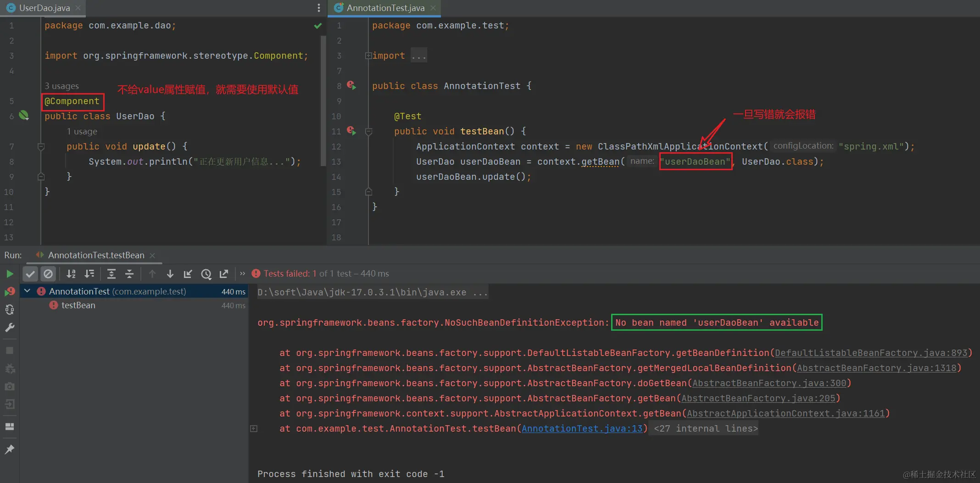Click "Process finished with exit code -1" line
Screen dimensions: 980x483
[x=351, y=474]
